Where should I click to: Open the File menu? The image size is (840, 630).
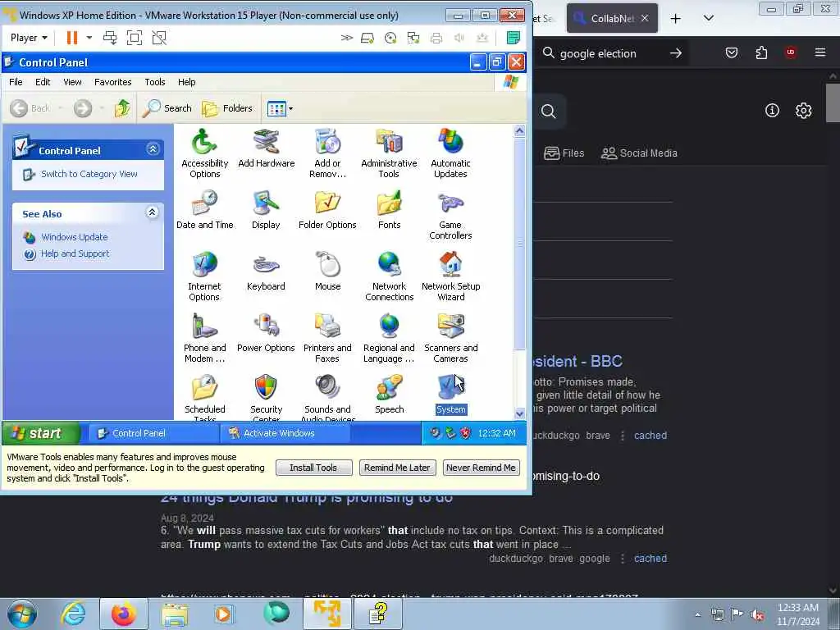coord(16,82)
